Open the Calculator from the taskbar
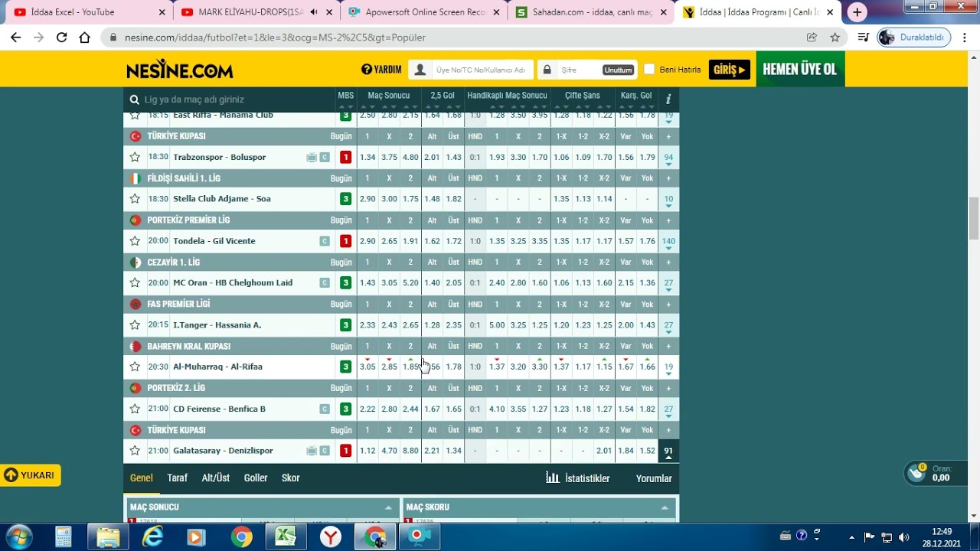Image resolution: width=980 pixels, height=551 pixels. [x=64, y=537]
